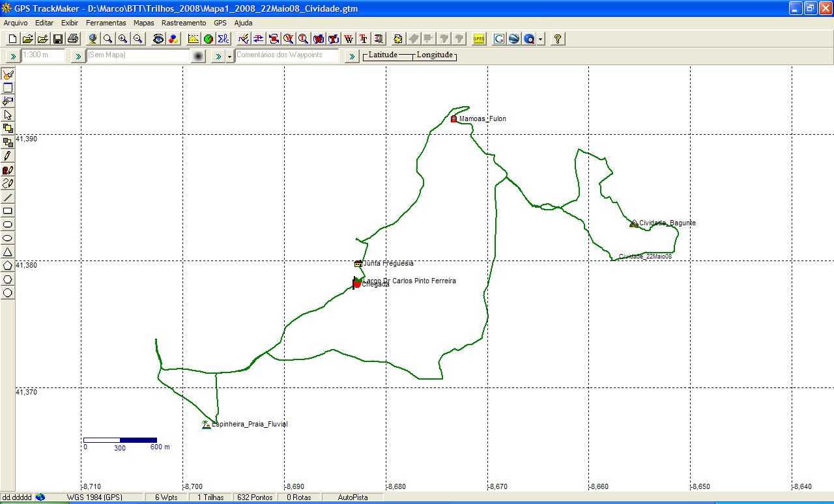Open the Arquivo menu
Viewport: 834px width, 504px height.
pos(16,23)
